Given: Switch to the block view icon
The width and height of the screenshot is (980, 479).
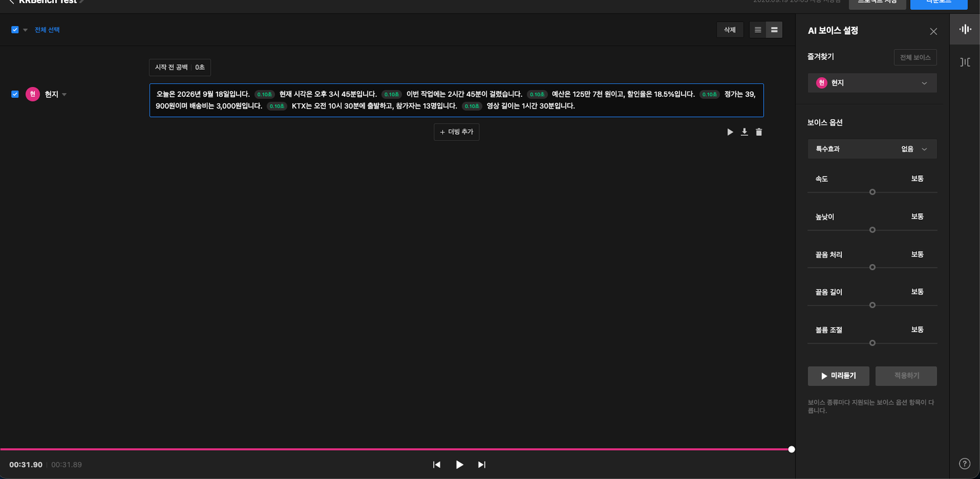Looking at the screenshot, I should coord(774,29).
